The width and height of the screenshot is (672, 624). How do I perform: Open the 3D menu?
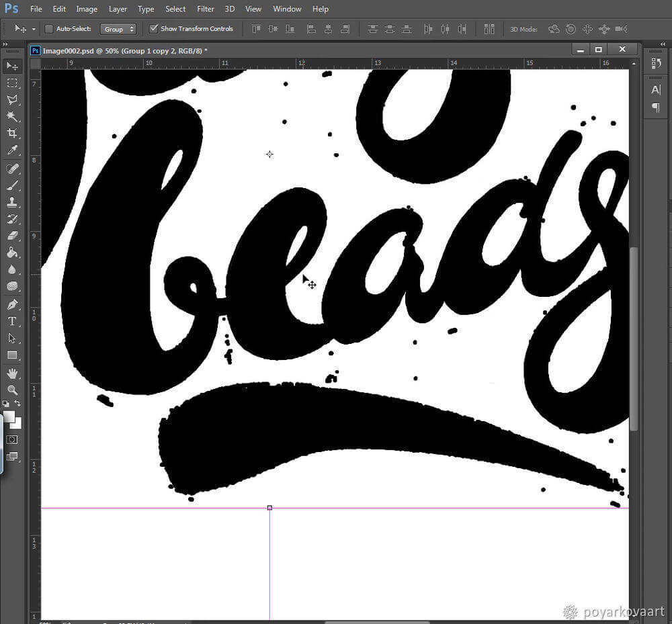tap(230, 9)
